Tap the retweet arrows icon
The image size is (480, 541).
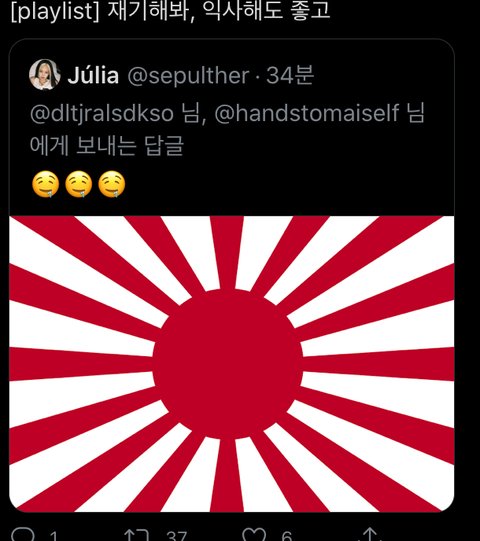point(137,535)
